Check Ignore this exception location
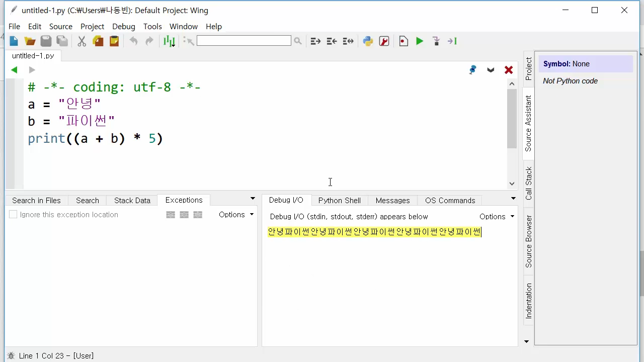644x362 pixels. point(14,215)
